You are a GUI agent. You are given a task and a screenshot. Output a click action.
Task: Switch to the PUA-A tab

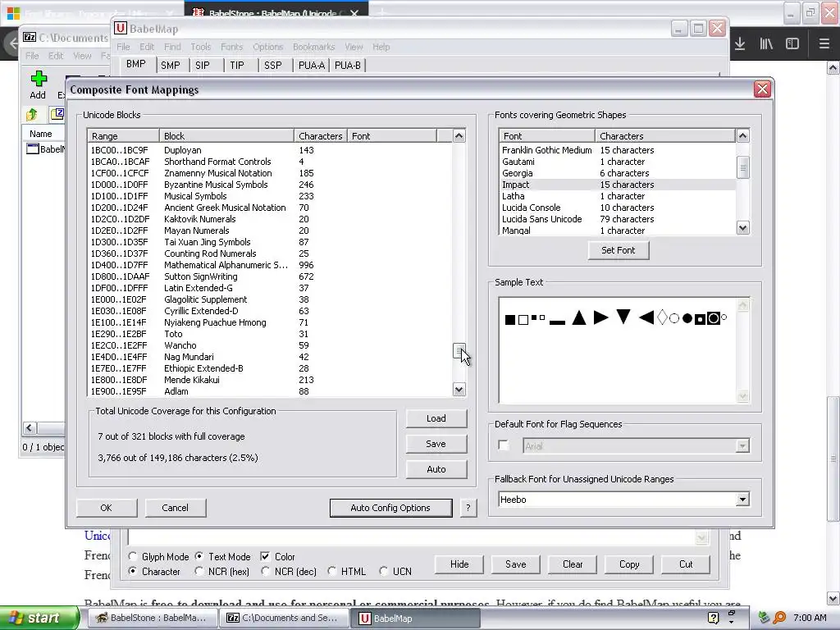(x=311, y=66)
